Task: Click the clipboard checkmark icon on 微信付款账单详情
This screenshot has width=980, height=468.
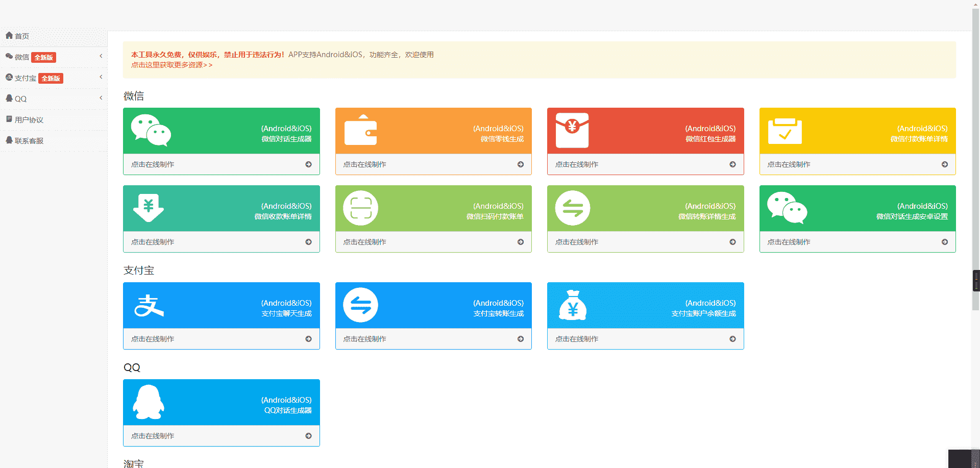Action: [x=785, y=131]
